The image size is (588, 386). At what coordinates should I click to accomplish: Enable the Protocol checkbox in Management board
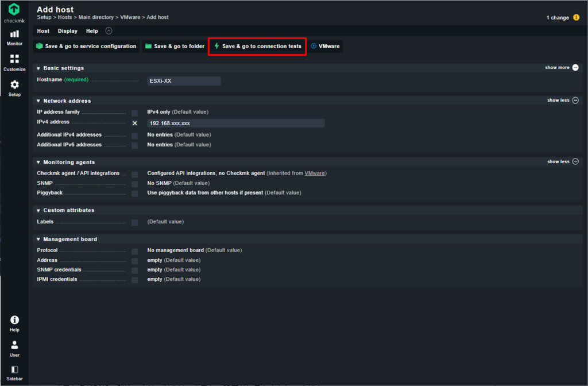(x=134, y=252)
